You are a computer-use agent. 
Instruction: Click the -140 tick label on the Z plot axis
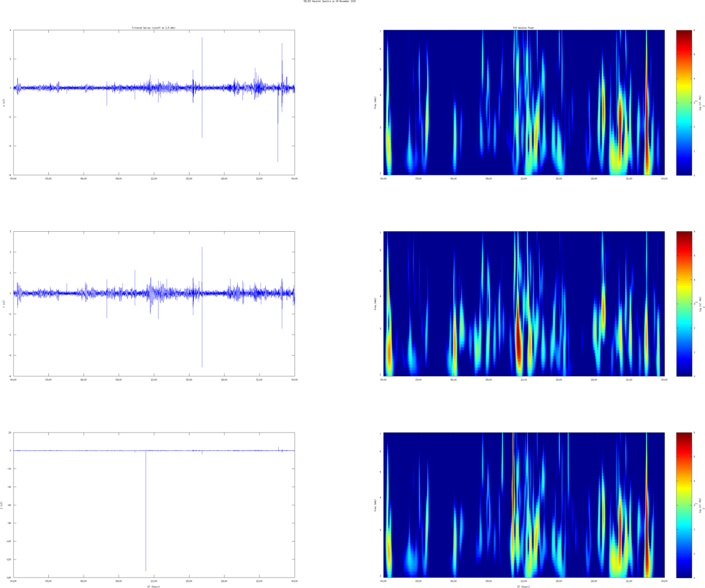pyautogui.click(x=9, y=577)
